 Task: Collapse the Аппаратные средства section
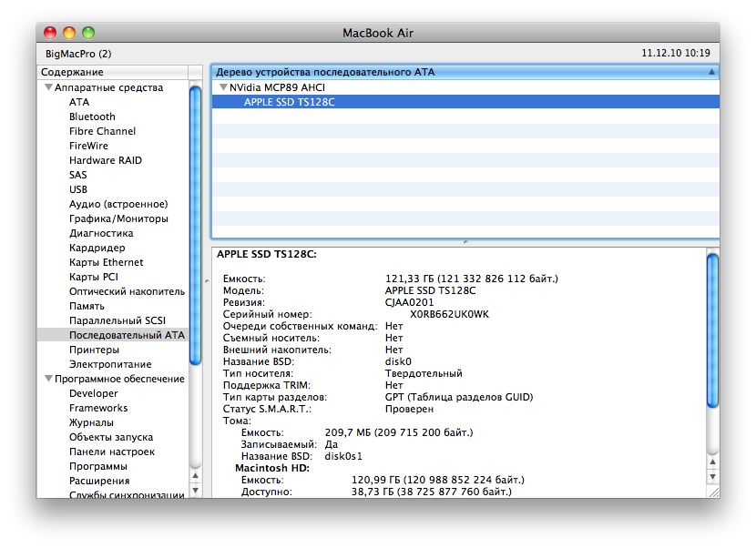click(48, 88)
